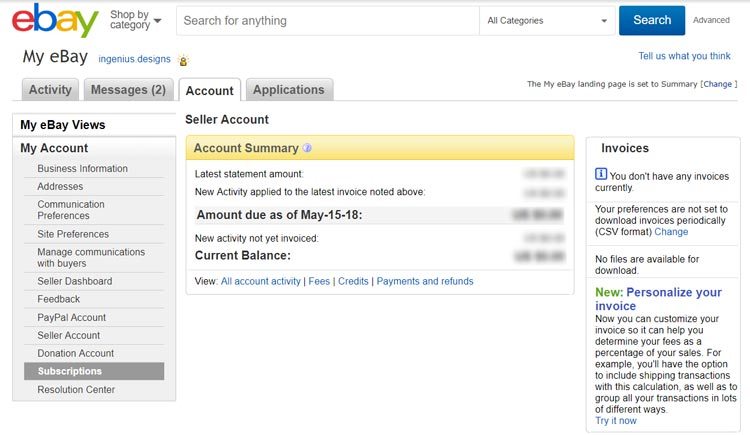Click Personalize your invoice heading

click(x=659, y=299)
